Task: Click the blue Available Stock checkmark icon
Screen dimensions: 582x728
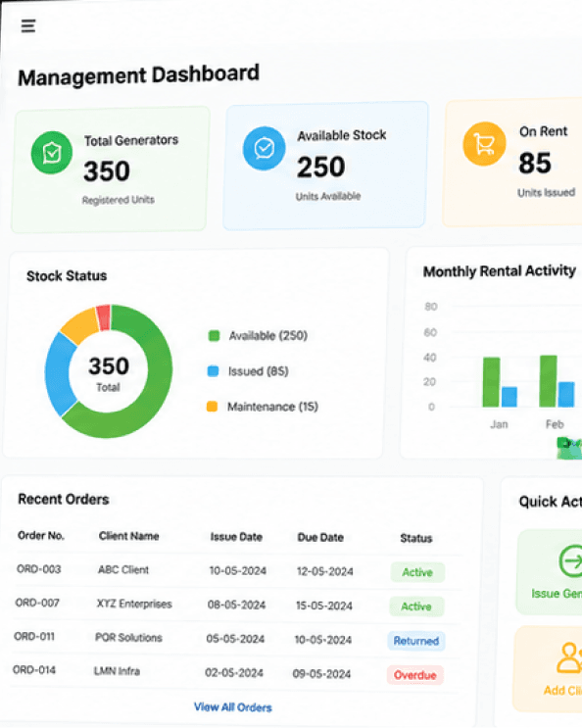Action: click(265, 149)
